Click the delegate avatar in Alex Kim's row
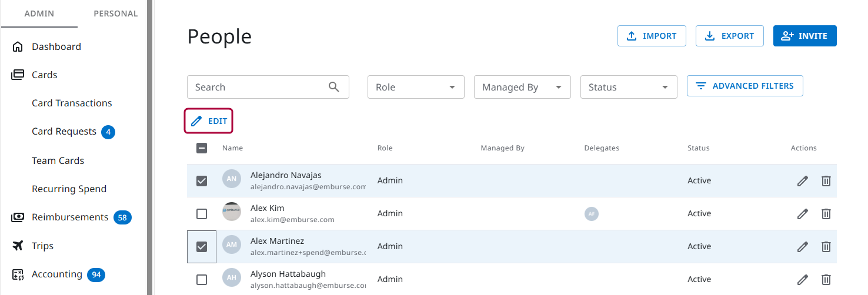The height and width of the screenshot is (295, 868). tap(591, 214)
